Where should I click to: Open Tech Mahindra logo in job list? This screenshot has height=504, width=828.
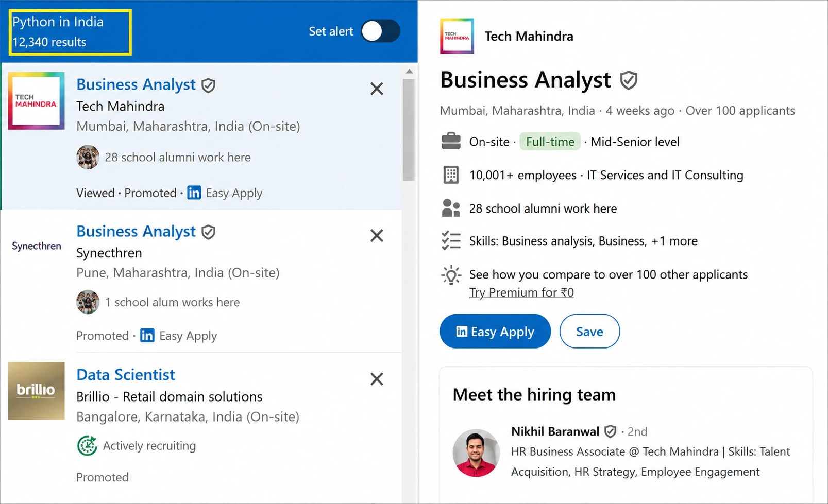36,100
